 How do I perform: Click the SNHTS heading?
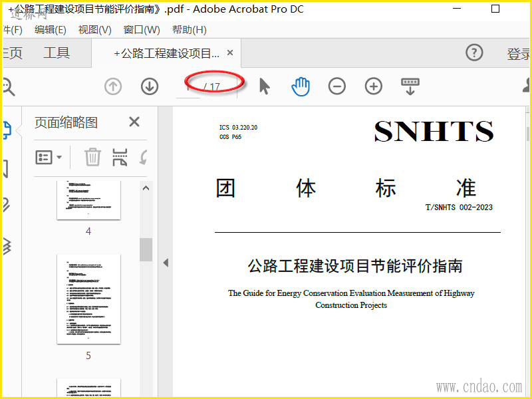click(x=434, y=132)
